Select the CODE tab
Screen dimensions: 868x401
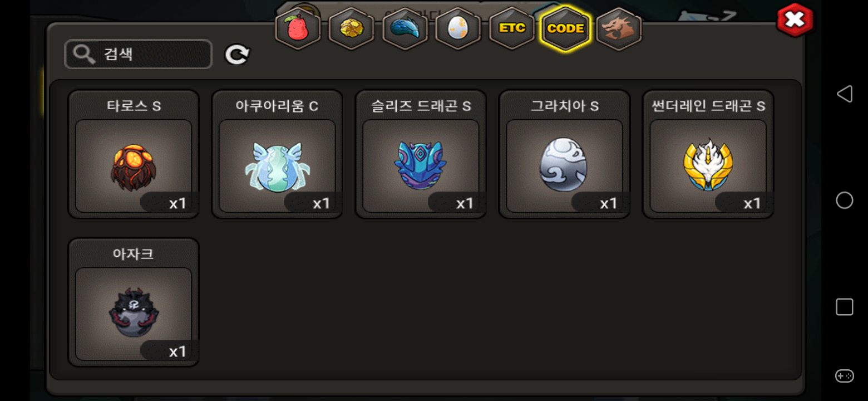[565, 29]
